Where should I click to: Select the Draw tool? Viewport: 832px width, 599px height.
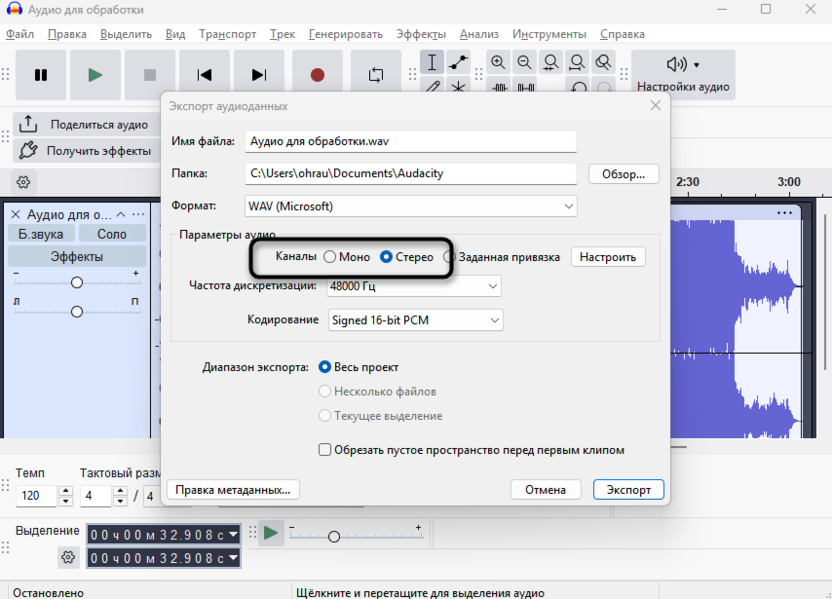[x=432, y=88]
